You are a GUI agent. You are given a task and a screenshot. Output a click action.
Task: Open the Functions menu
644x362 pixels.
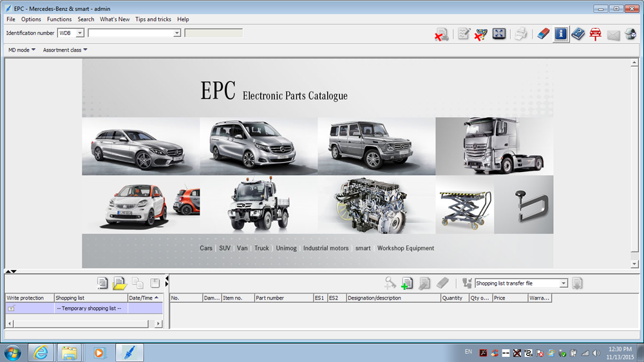click(59, 19)
